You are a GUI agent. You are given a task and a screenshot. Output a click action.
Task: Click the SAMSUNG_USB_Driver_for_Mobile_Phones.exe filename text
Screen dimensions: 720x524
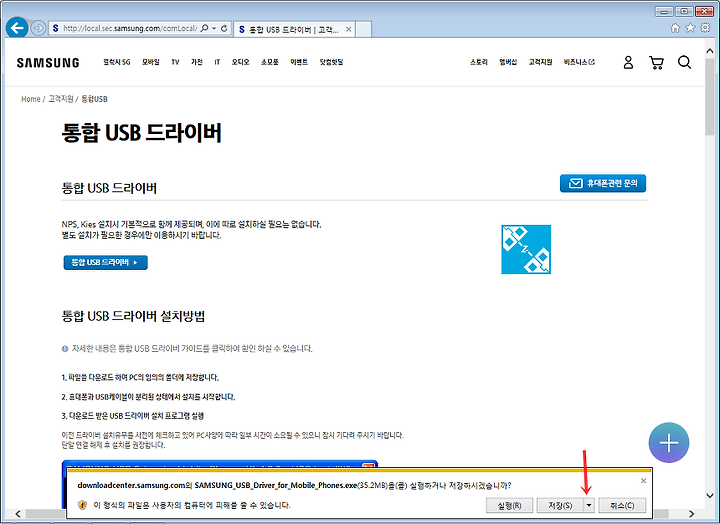pyautogui.click(x=276, y=485)
